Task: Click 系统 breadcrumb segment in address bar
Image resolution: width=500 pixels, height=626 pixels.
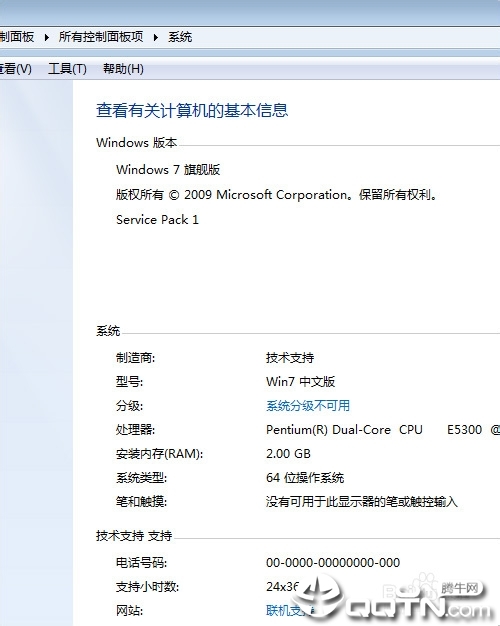Action: pyautogui.click(x=180, y=37)
